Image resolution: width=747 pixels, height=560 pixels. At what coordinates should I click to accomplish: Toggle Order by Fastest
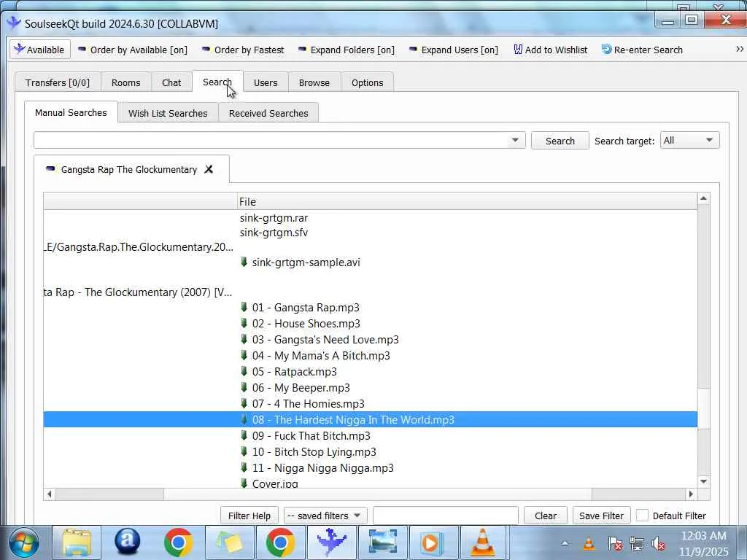pyautogui.click(x=243, y=50)
